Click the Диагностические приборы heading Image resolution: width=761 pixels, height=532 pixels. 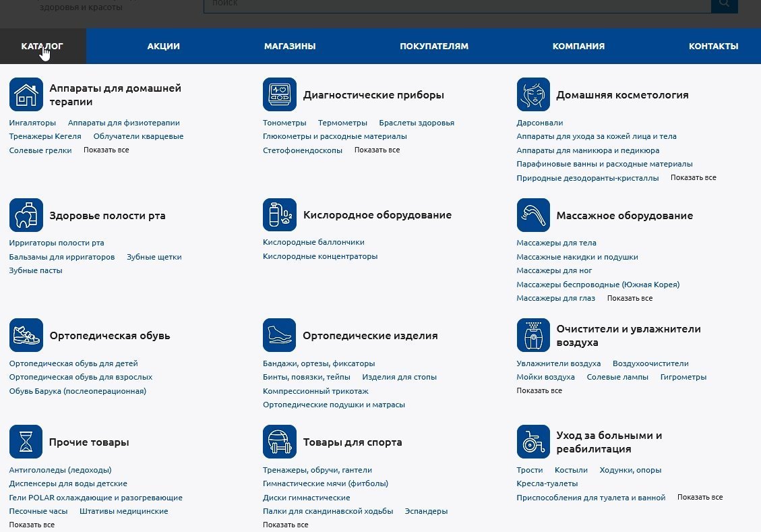pos(373,94)
